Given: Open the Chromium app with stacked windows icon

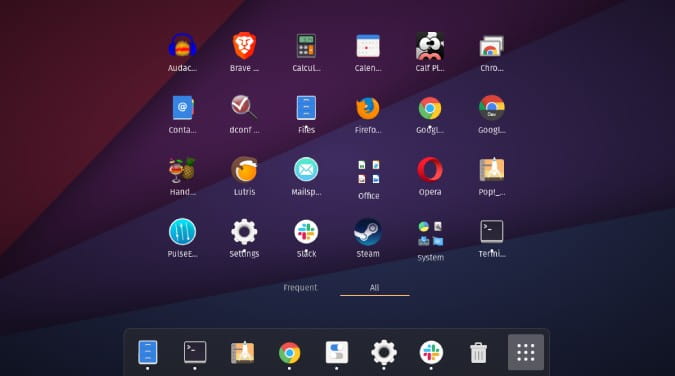Looking at the screenshot, I should [491, 46].
